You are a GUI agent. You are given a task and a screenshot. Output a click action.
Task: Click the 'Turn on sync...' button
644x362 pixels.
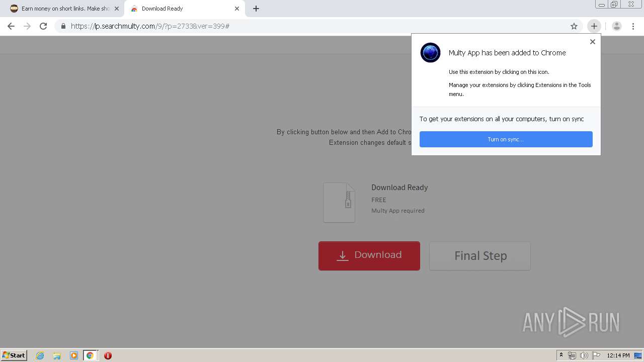506,139
